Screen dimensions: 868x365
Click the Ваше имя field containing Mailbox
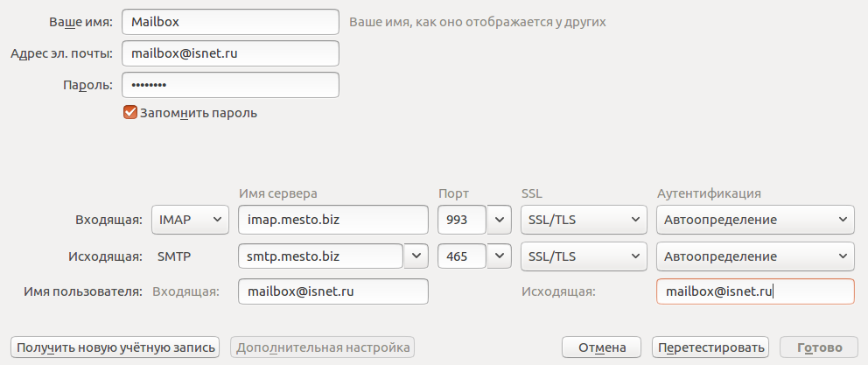pos(230,22)
